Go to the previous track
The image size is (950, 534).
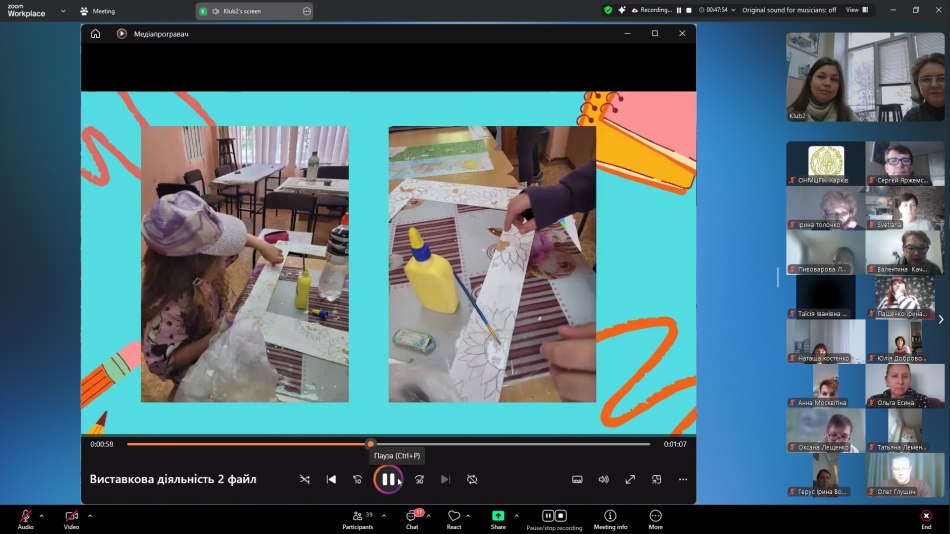[x=331, y=480]
